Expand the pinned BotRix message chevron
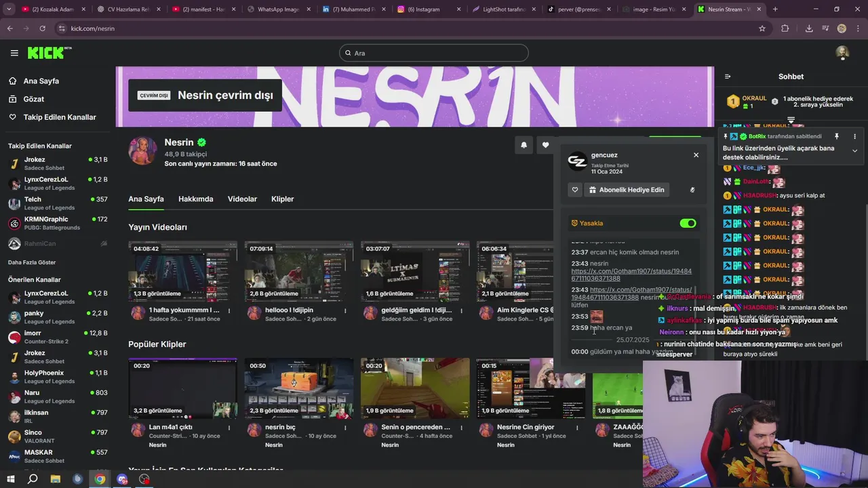The width and height of the screenshot is (868, 488). (854, 151)
